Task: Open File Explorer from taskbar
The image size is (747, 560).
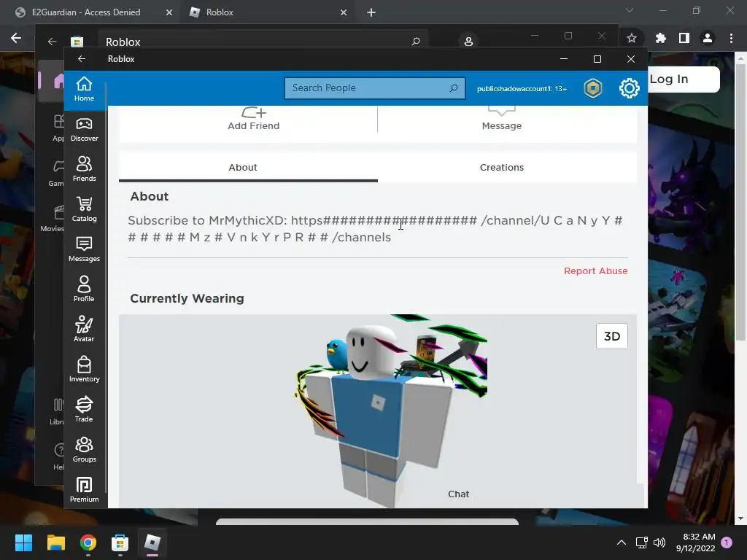Action: pyautogui.click(x=55, y=542)
